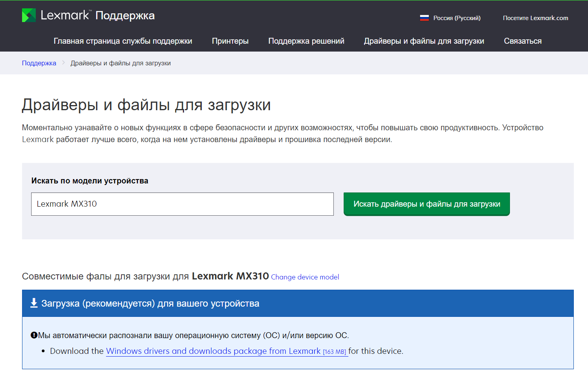Click the Change device model link
The width and height of the screenshot is (588, 381).
coord(305,277)
